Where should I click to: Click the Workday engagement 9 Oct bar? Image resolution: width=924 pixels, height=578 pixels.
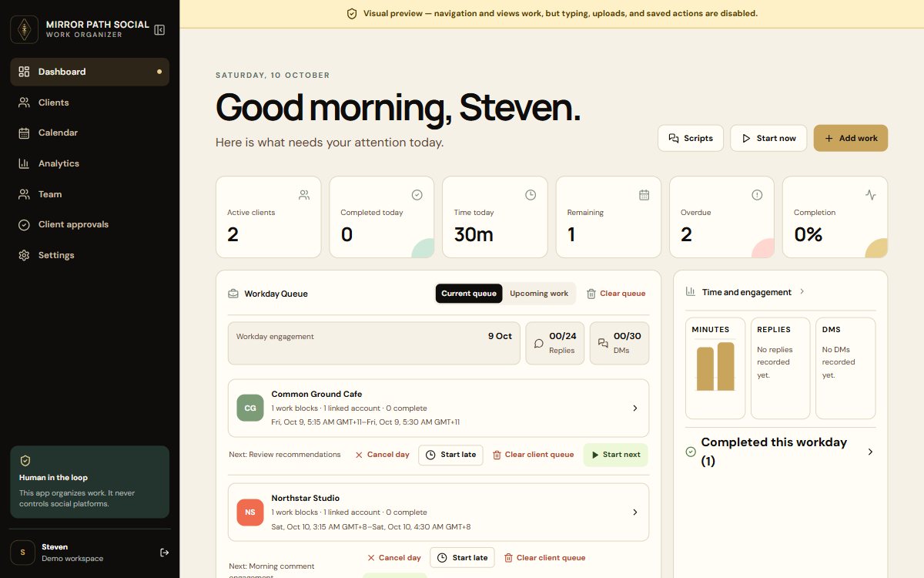[374, 343]
